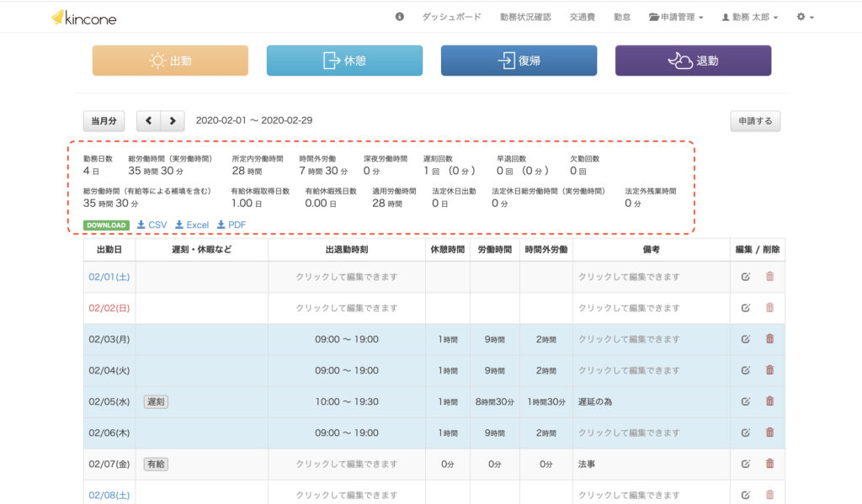Delete the 02/06(木) row with trash icon
862x504 pixels.
(769, 432)
